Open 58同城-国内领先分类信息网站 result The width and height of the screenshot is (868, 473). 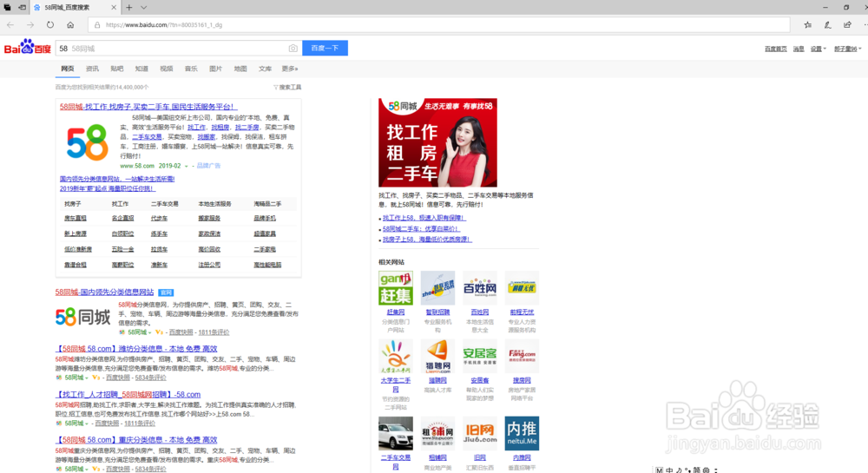coord(105,292)
